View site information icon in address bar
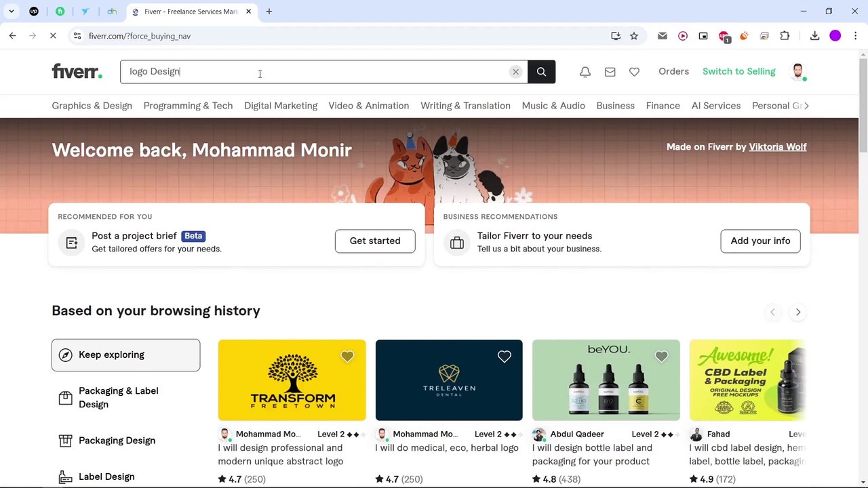 coord(77,36)
